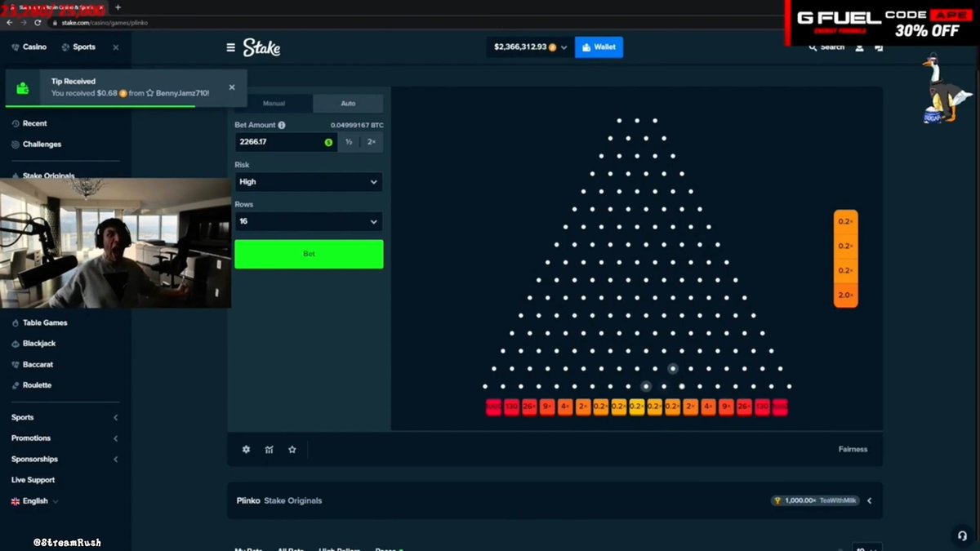The image size is (980, 551).
Task: Go back in the browser
Action: 10,23
